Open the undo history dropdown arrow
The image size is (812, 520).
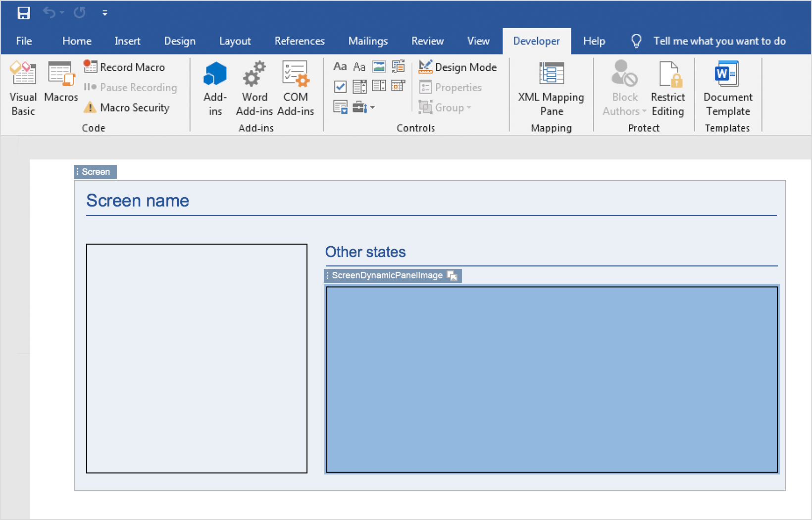[62, 13]
